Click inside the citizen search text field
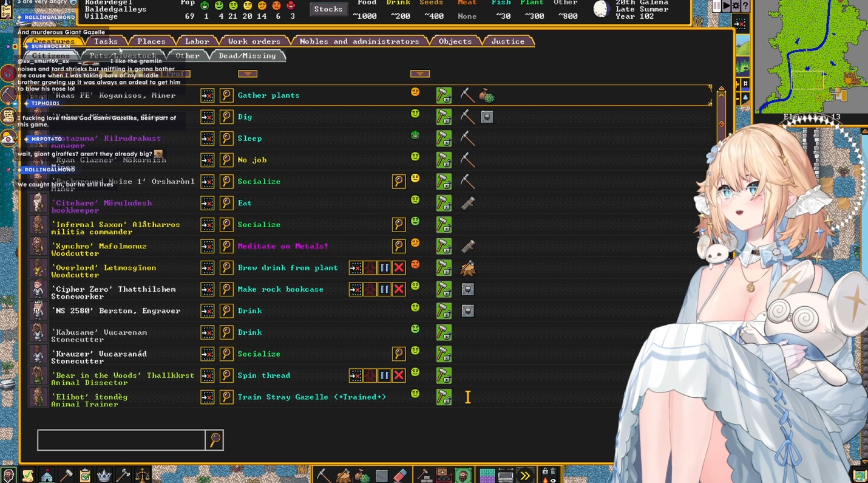868x483 pixels. pos(121,440)
